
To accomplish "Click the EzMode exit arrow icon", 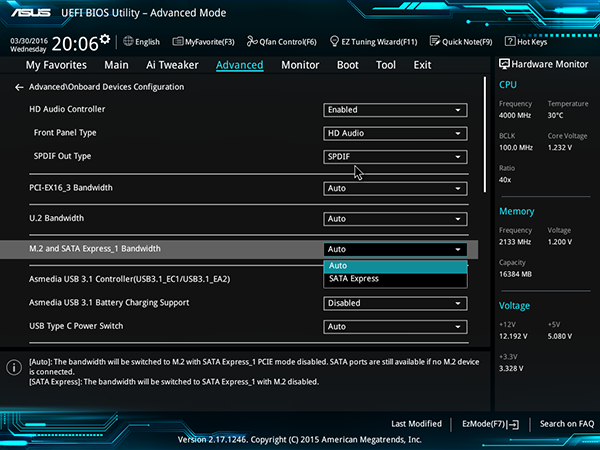I will click(514, 424).
